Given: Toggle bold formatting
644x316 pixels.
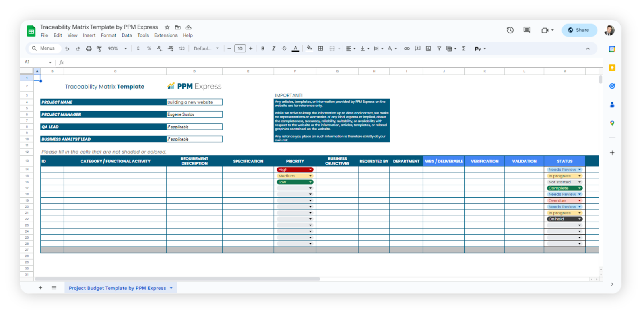Looking at the screenshot, I should click(x=263, y=48).
